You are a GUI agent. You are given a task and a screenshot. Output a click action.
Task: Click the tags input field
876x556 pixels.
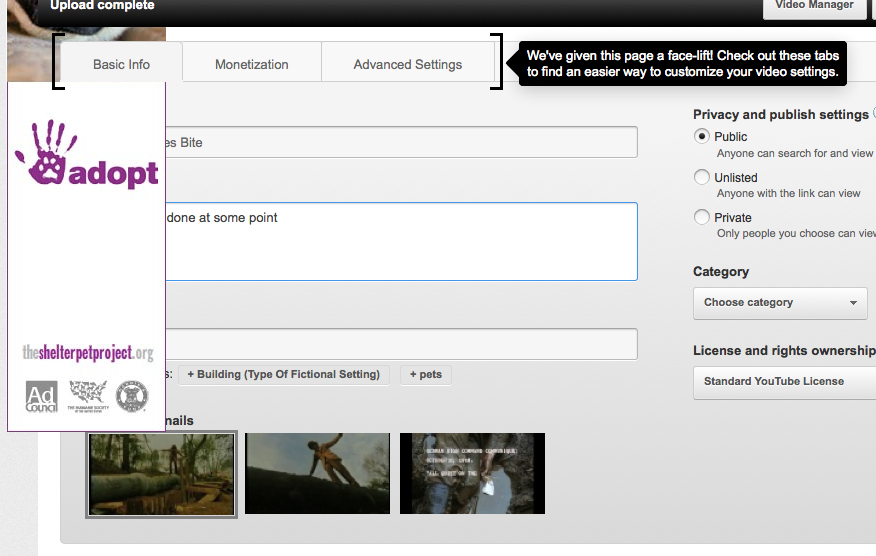(401, 344)
